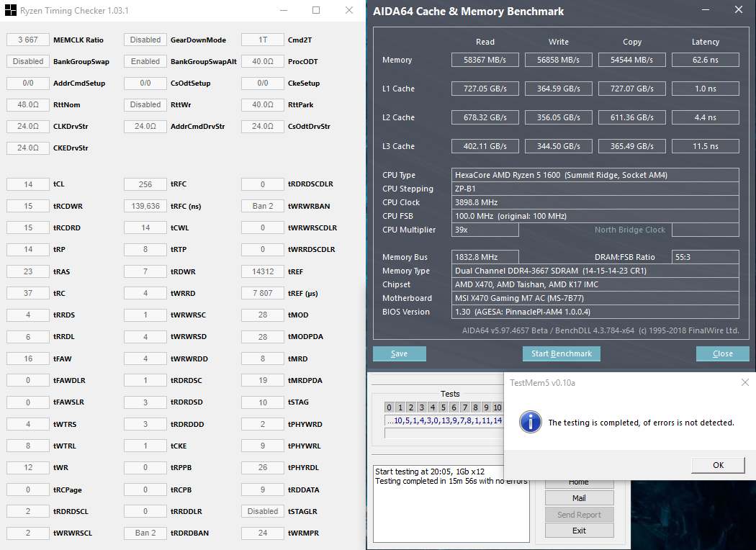Click the MEMCLK Ratio 3 667 value

[x=28, y=40]
